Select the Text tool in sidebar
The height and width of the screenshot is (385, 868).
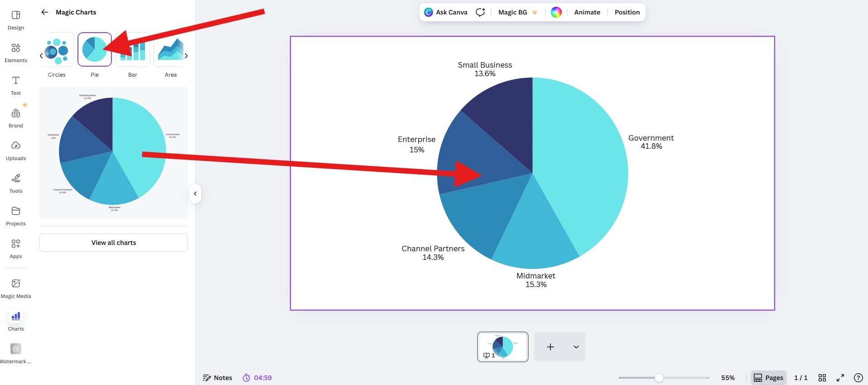(16, 86)
